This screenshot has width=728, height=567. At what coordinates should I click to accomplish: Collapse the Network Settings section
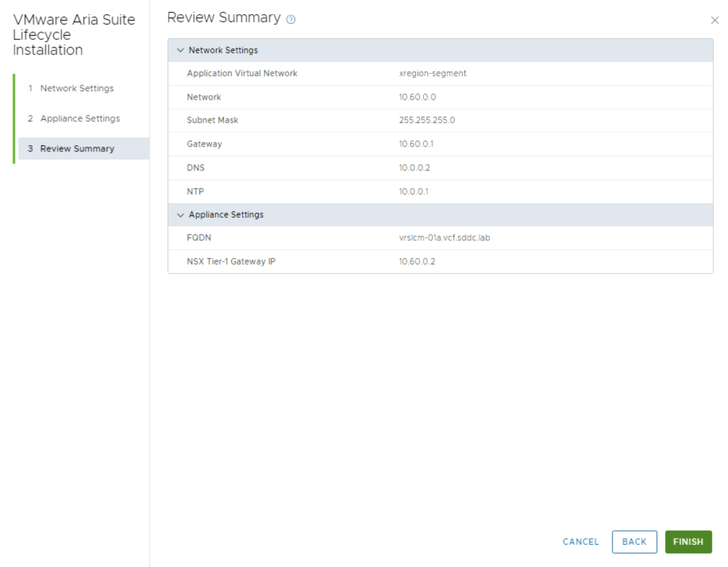point(181,51)
